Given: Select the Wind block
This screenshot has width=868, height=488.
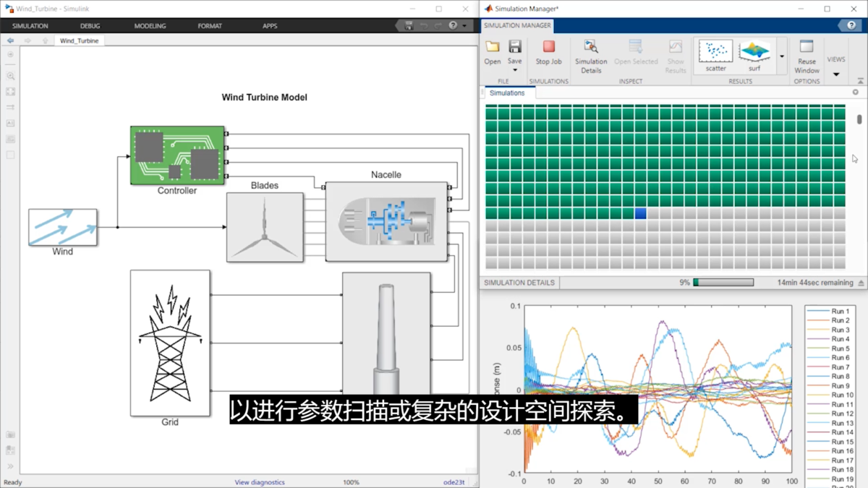Looking at the screenshot, I should pos(63,227).
